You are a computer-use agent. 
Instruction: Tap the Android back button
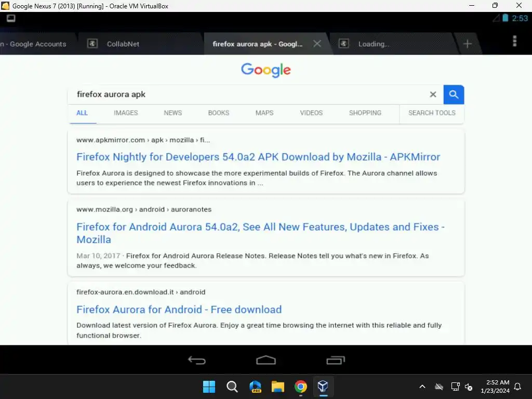click(x=197, y=360)
